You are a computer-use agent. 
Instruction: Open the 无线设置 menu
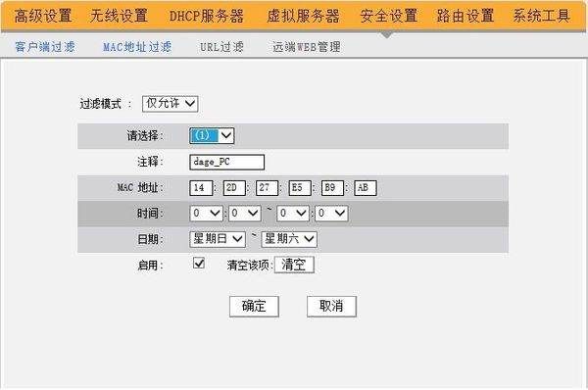[119, 16]
